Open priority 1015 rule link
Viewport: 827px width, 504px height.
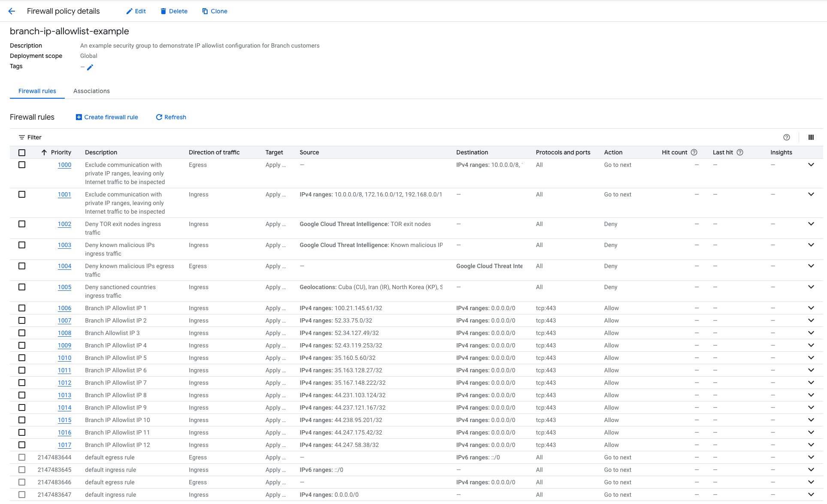point(64,420)
